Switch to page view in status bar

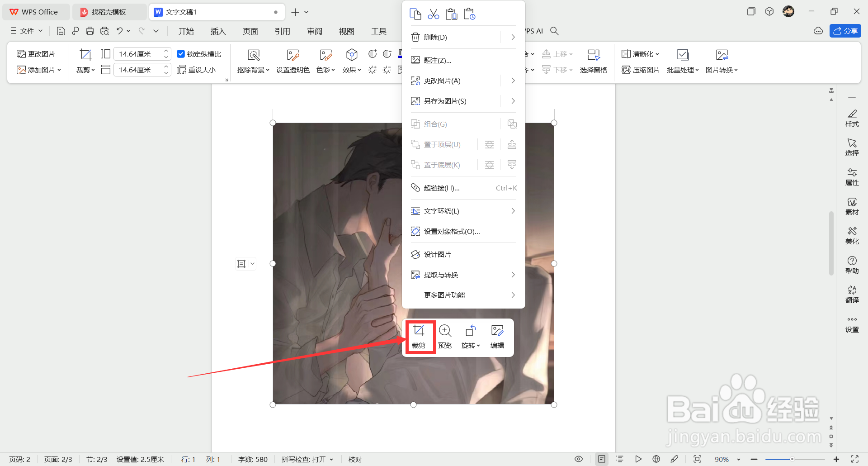(x=602, y=459)
